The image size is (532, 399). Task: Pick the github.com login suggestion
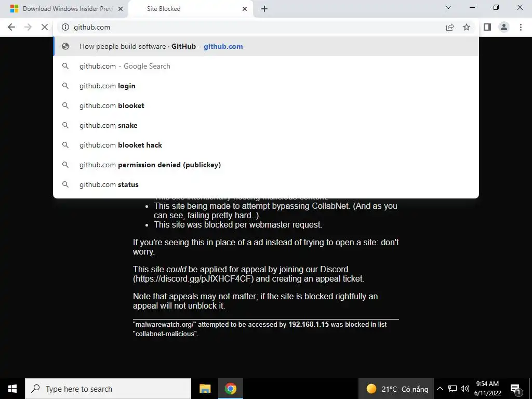(x=266, y=86)
